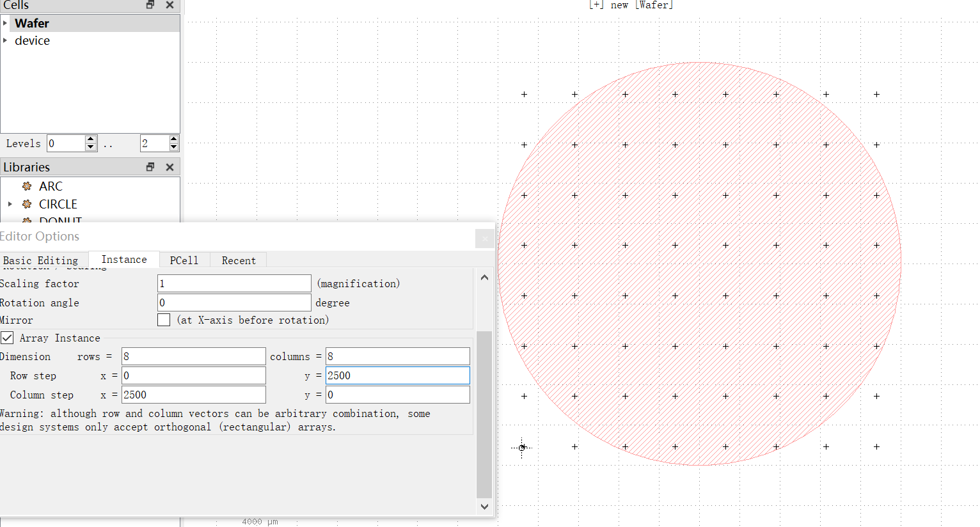The width and height of the screenshot is (980, 527).
Task: Open the [Wafer] link at the top
Action: pyautogui.click(x=654, y=5)
